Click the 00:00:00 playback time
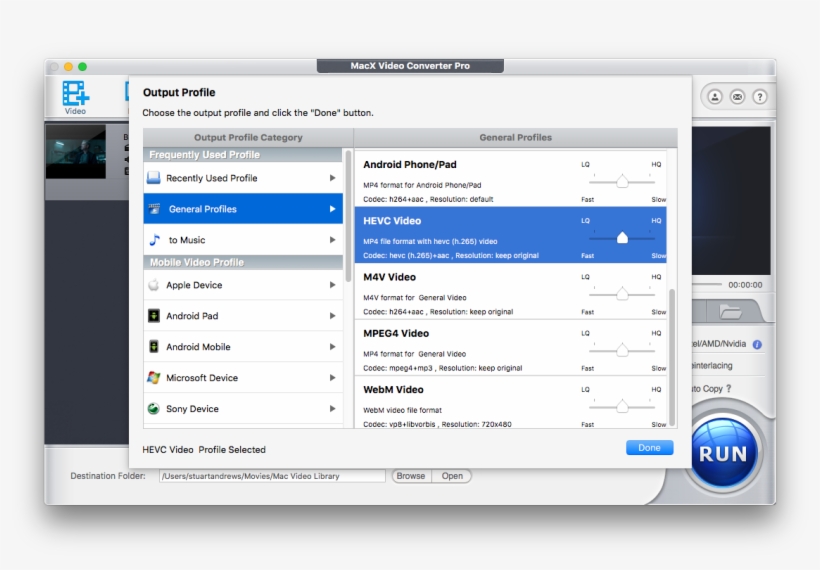The height and width of the screenshot is (570, 820). 745,285
